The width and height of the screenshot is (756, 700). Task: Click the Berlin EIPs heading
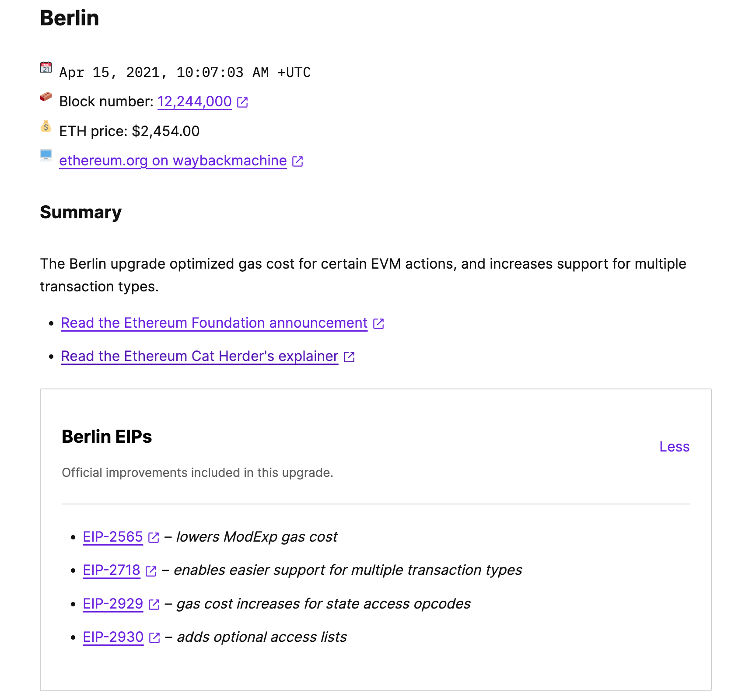107,437
